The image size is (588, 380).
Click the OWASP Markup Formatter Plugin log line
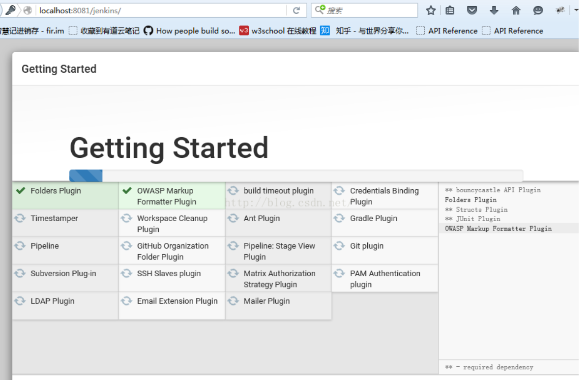point(499,229)
